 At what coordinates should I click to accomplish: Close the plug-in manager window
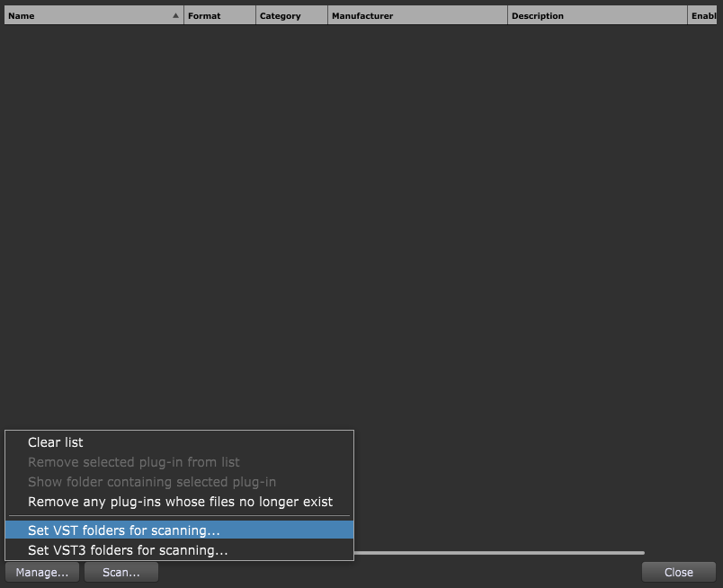[x=679, y=573]
